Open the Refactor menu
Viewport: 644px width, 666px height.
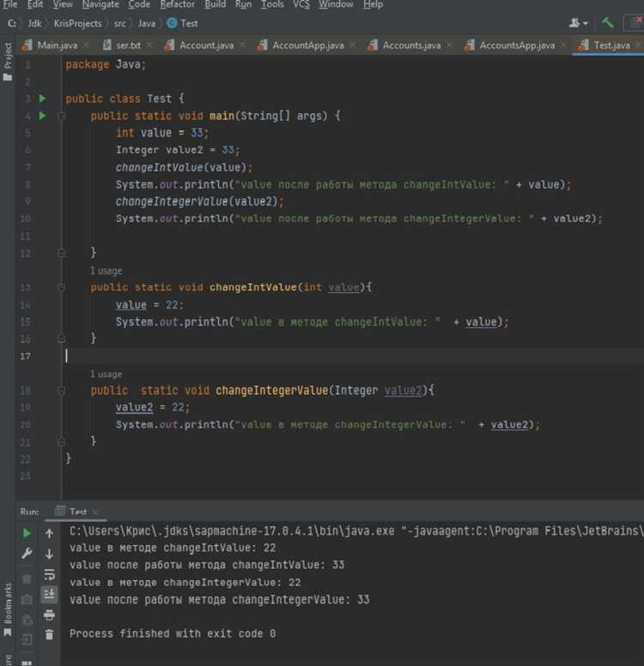177,4
